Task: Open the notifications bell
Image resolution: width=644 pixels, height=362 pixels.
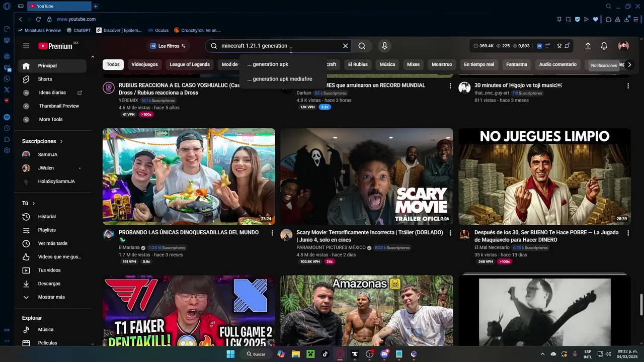Action: (x=604, y=46)
